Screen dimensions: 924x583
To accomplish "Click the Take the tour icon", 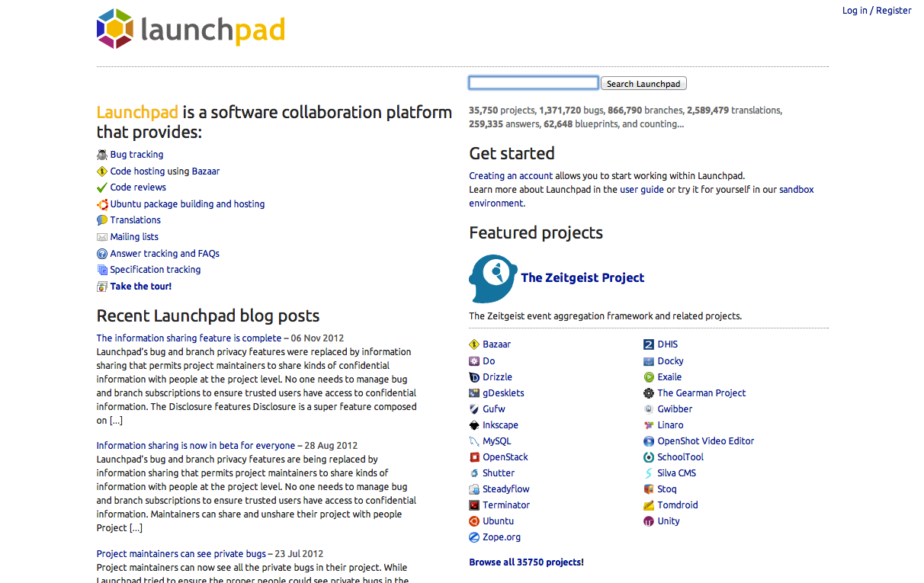I will (x=102, y=287).
